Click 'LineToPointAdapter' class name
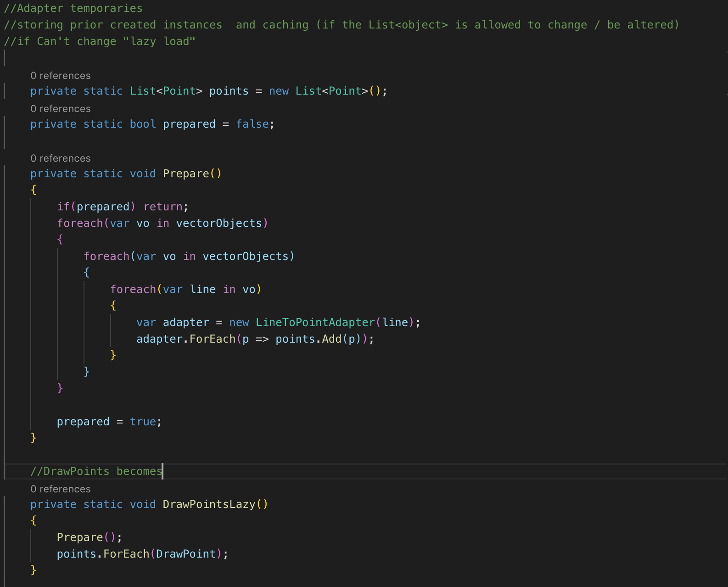This screenshot has height=587, width=728. (315, 322)
